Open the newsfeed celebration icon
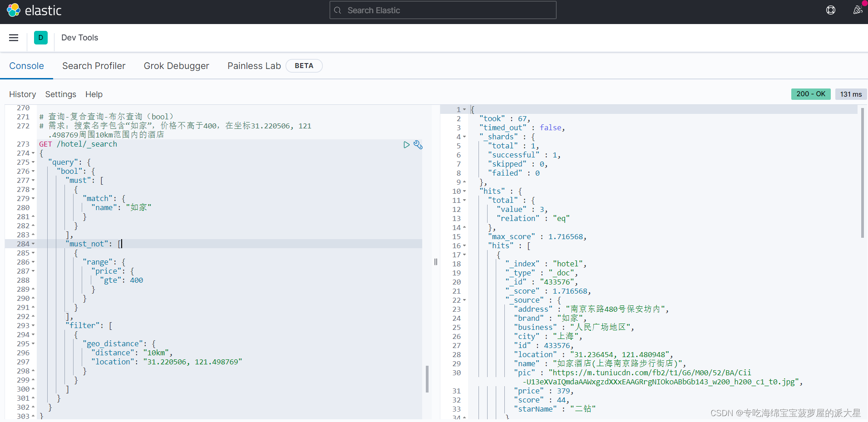Viewport: 868px width, 422px height. tap(858, 10)
